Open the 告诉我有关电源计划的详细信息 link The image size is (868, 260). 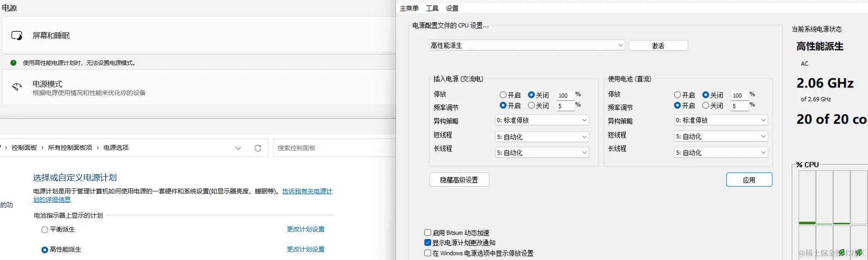(307, 191)
